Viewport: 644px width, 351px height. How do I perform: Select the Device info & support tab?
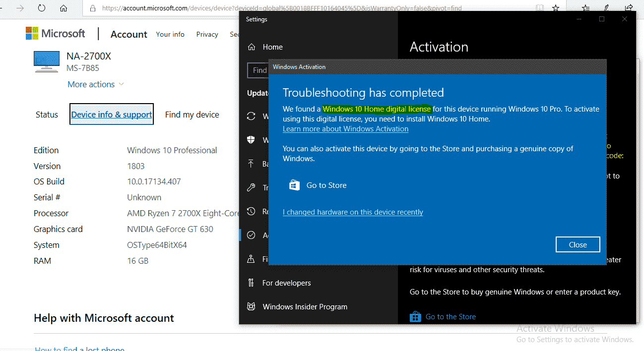pos(112,115)
